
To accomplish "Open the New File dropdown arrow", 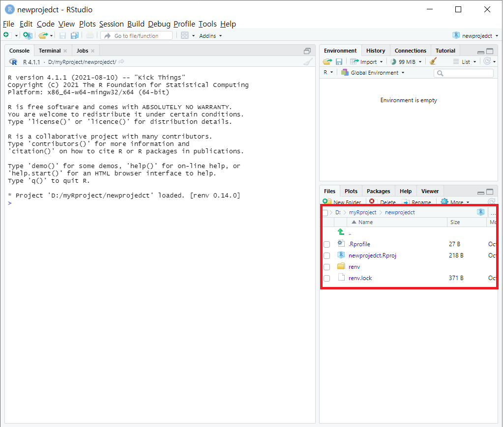I will pos(16,36).
